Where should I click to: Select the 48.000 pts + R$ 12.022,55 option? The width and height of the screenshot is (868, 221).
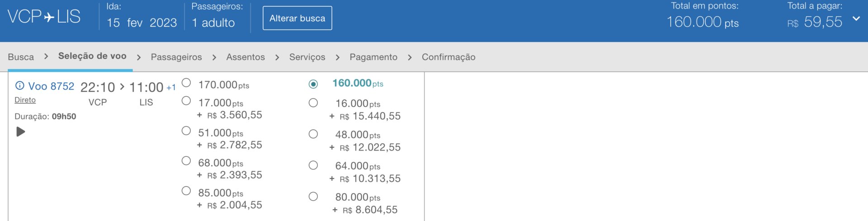coord(313,134)
